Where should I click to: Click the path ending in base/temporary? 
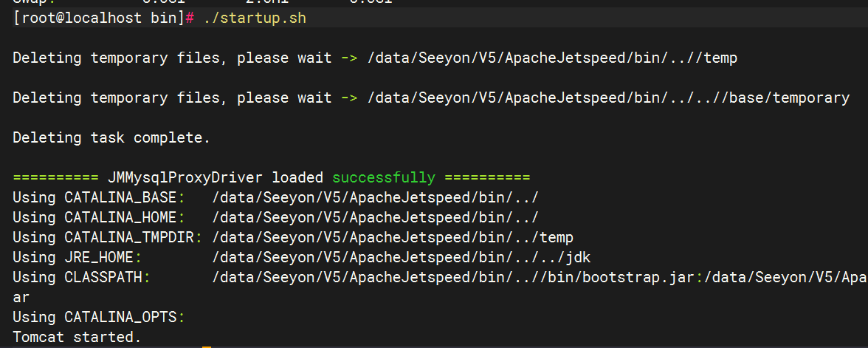click(x=607, y=98)
